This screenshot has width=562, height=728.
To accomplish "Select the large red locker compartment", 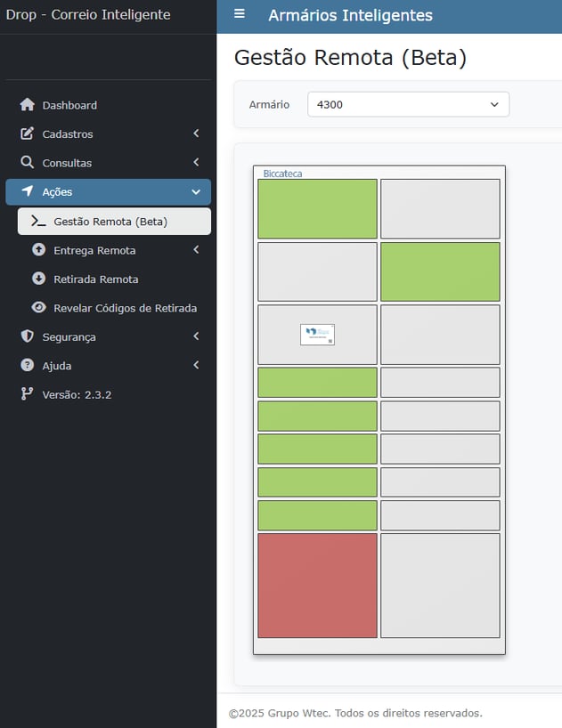I will tap(317, 585).
